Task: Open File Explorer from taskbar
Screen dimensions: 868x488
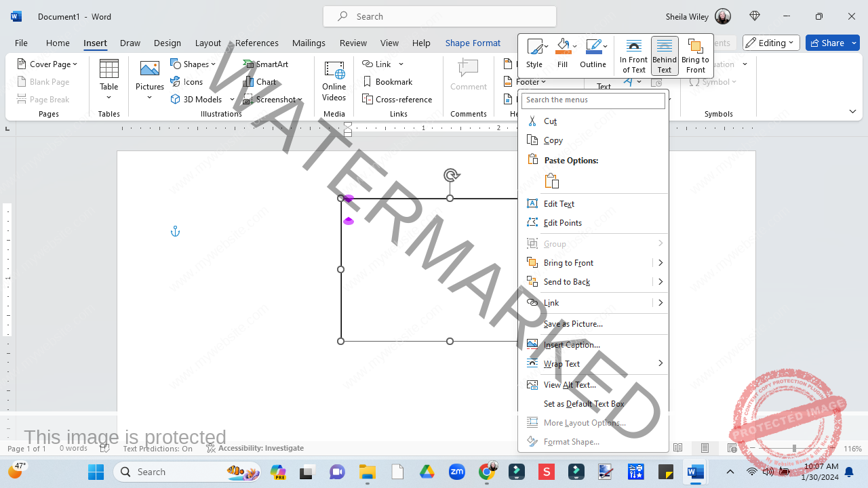Action: (x=367, y=472)
